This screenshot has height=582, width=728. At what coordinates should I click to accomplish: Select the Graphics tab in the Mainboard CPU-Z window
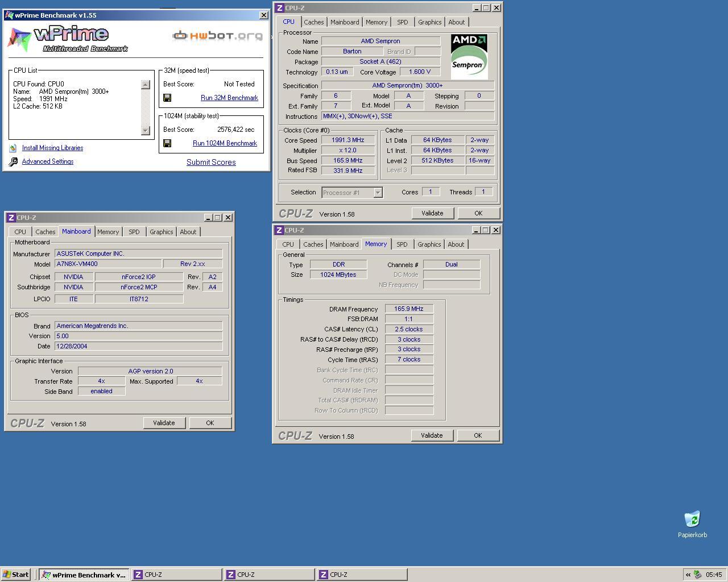[161, 232]
